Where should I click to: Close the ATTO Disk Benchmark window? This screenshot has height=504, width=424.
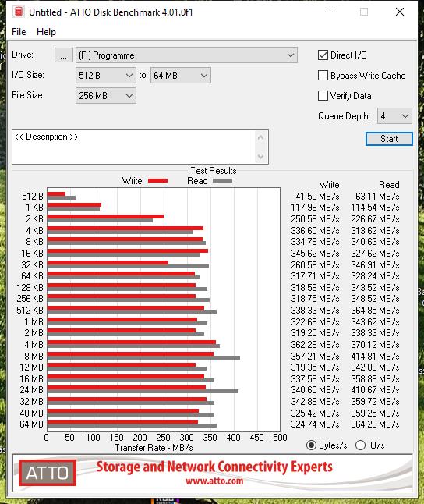pos(400,12)
